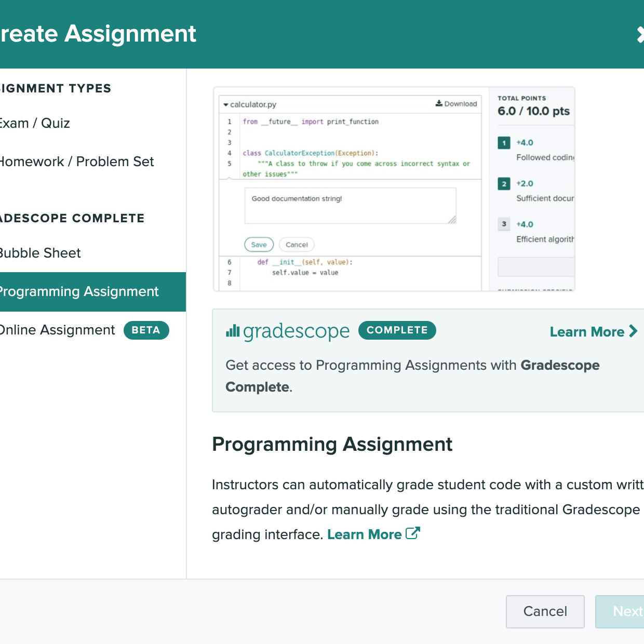Click the BETA badge next to Online Assignment
This screenshot has width=644, height=644.
[x=146, y=330]
